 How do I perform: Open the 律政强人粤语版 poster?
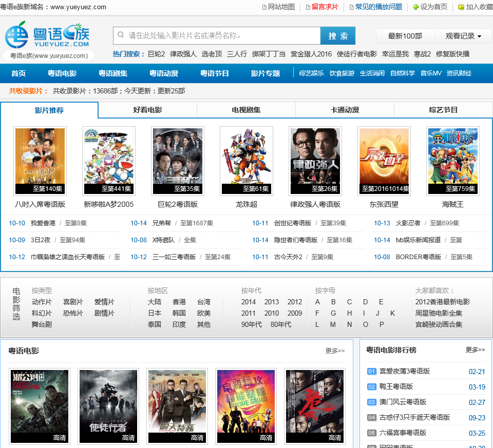click(315, 161)
